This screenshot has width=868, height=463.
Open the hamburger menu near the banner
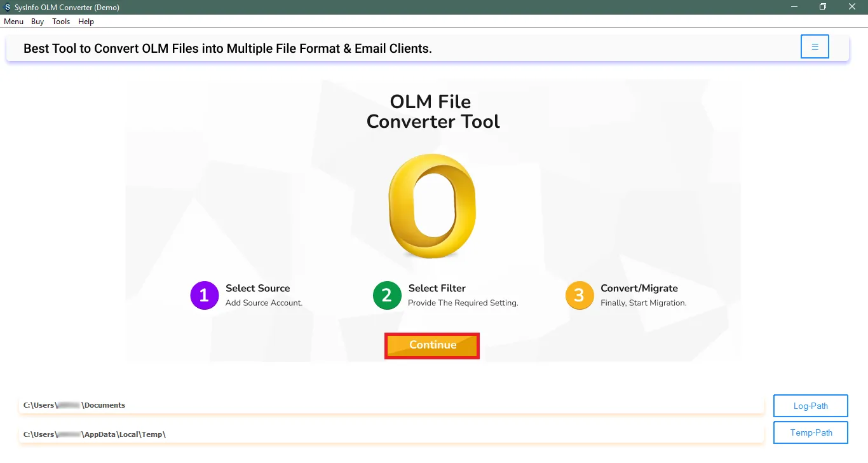click(815, 46)
